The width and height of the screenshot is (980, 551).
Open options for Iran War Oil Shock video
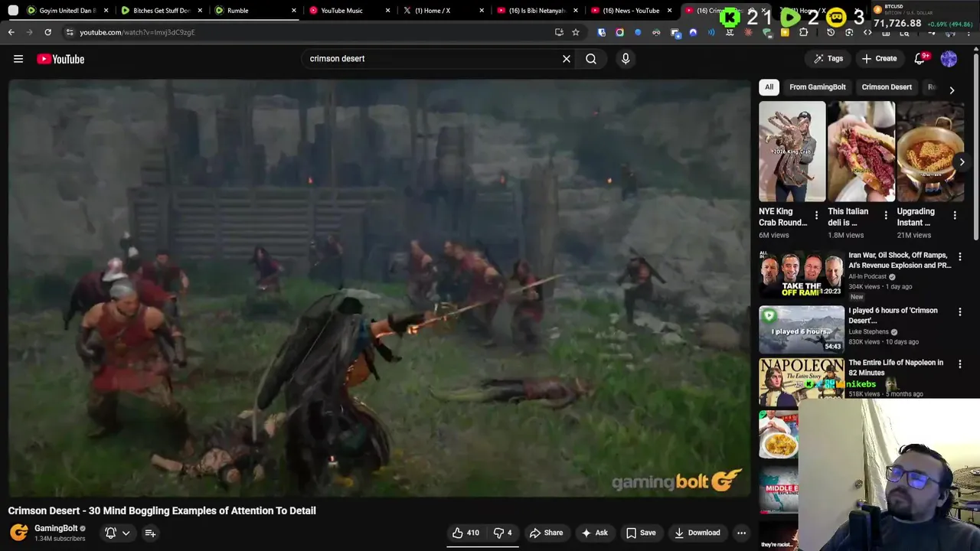click(960, 257)
